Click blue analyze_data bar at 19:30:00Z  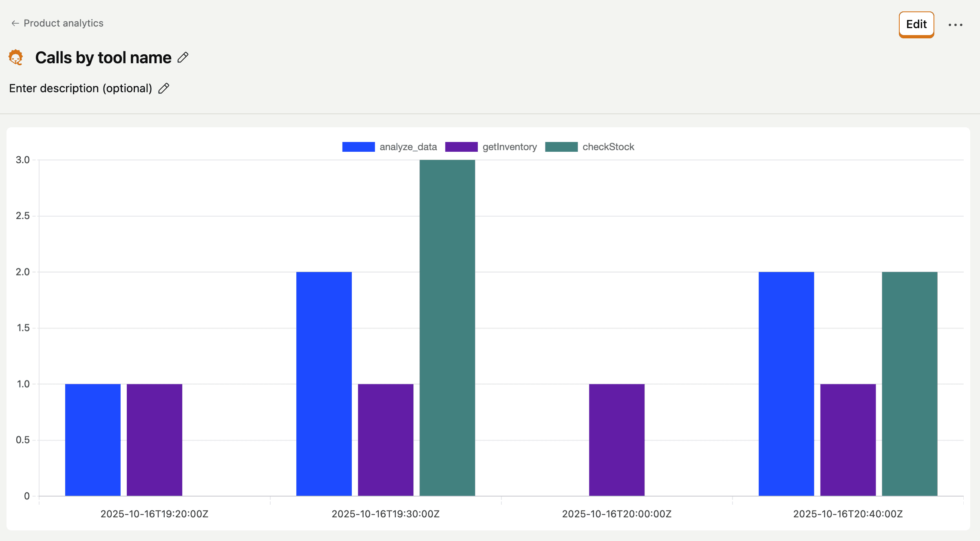[x=324, y=384]
